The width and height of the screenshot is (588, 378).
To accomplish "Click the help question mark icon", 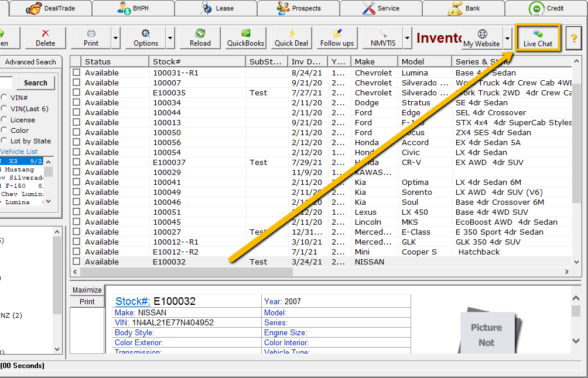I will pyautogui.click(x=574, y=38).
